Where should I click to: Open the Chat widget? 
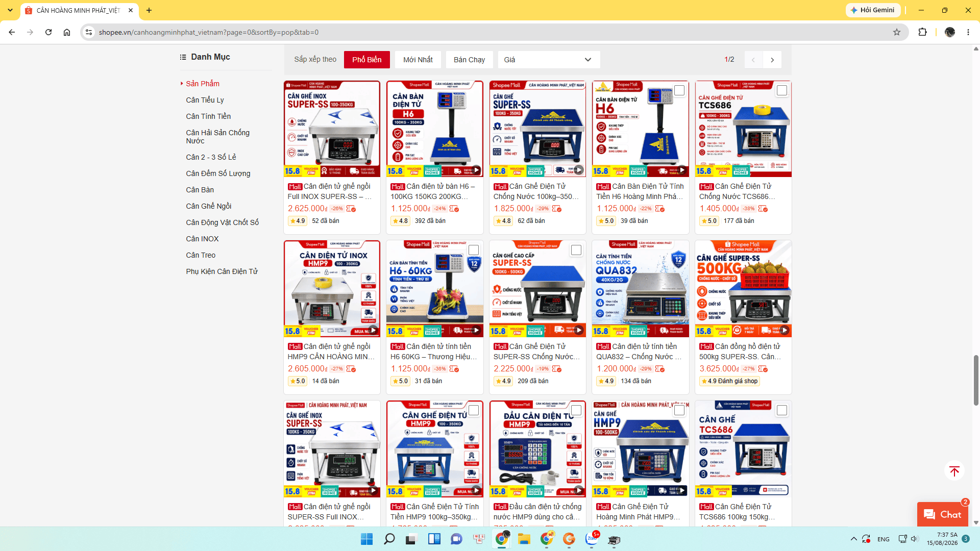click(x=942, y=514)
